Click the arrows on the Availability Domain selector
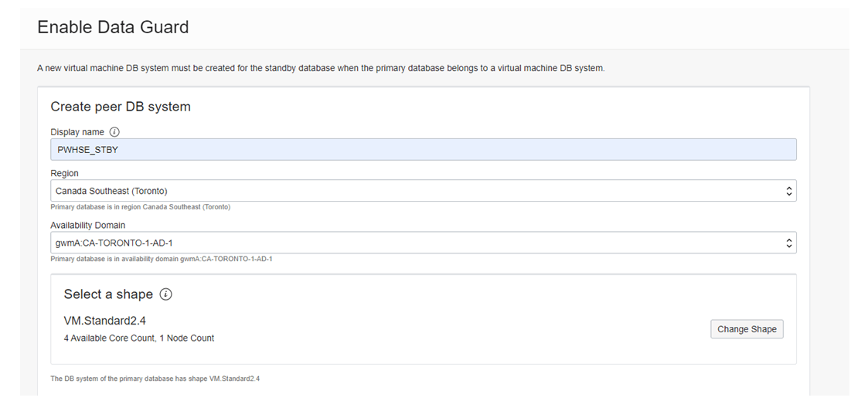 788,243
